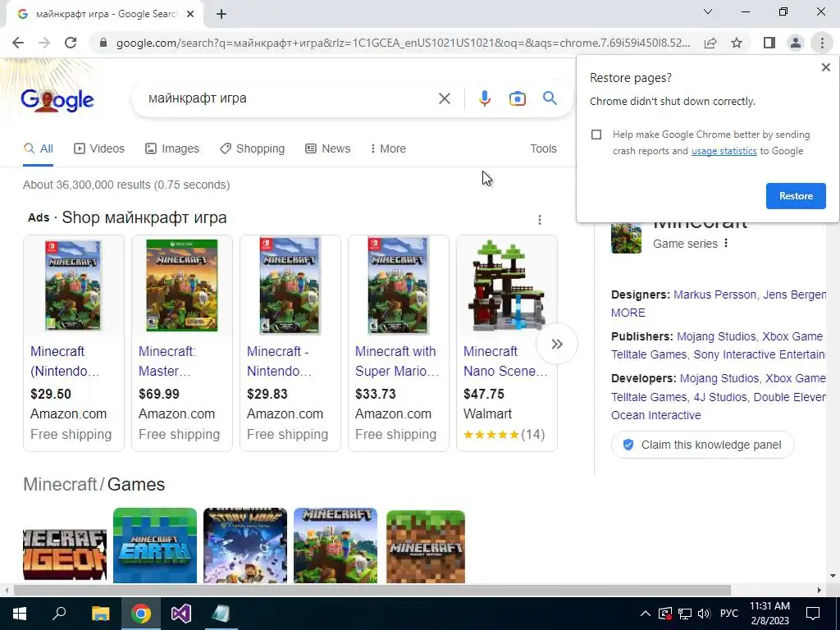Show more shopping ads with the double arrow
840x630 pixels.
pyautogui.click(x=557, y=344)
